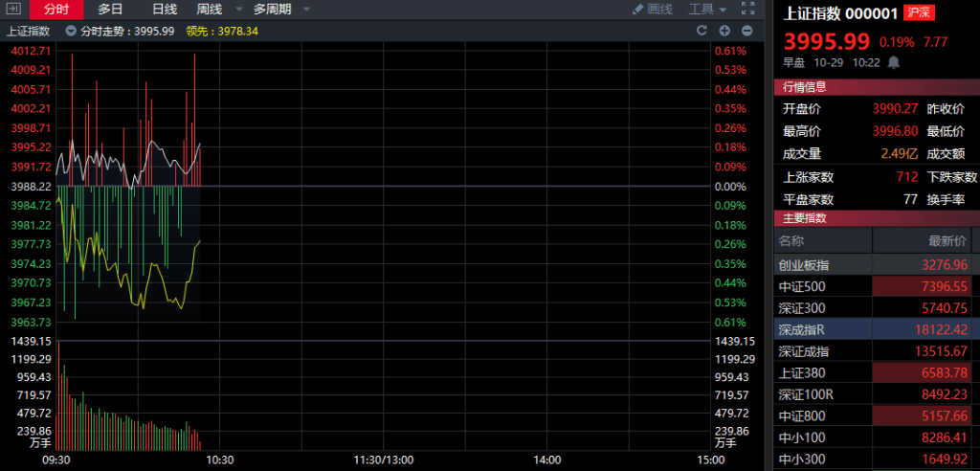Refresh the chart with reload icon
This screenshot has height=471, width=980.
[x=701, y=31]
